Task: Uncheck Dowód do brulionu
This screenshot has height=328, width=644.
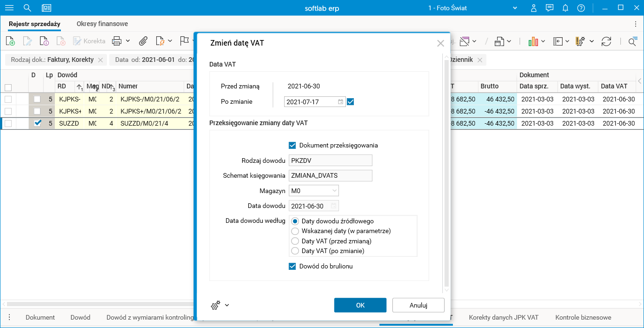Action: coord(292,266)
